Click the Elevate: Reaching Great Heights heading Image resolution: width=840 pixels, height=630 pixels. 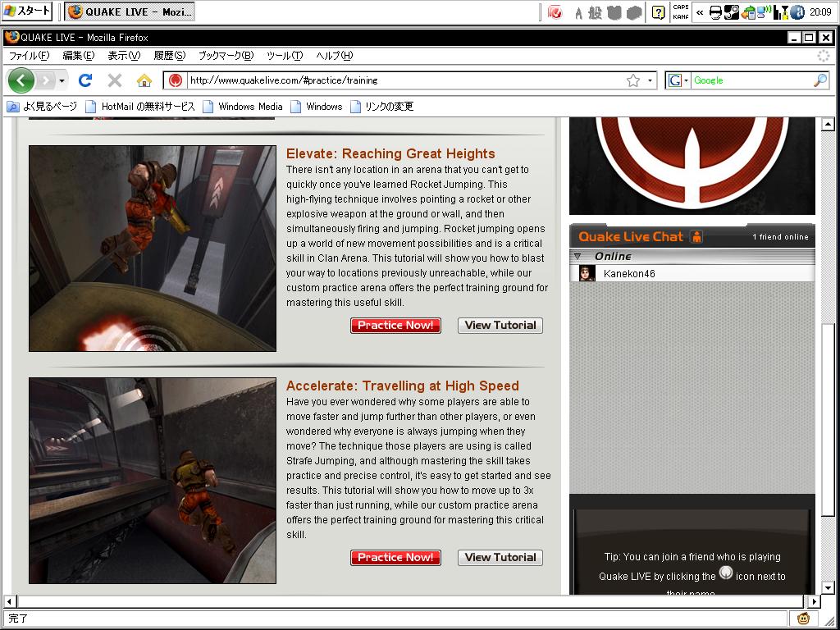point(390,153)
